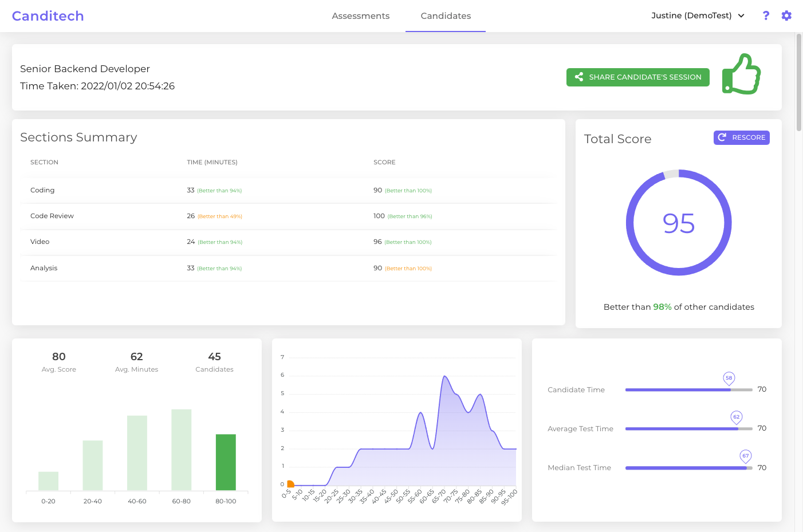Click the Rescore button

coord(741,137)
